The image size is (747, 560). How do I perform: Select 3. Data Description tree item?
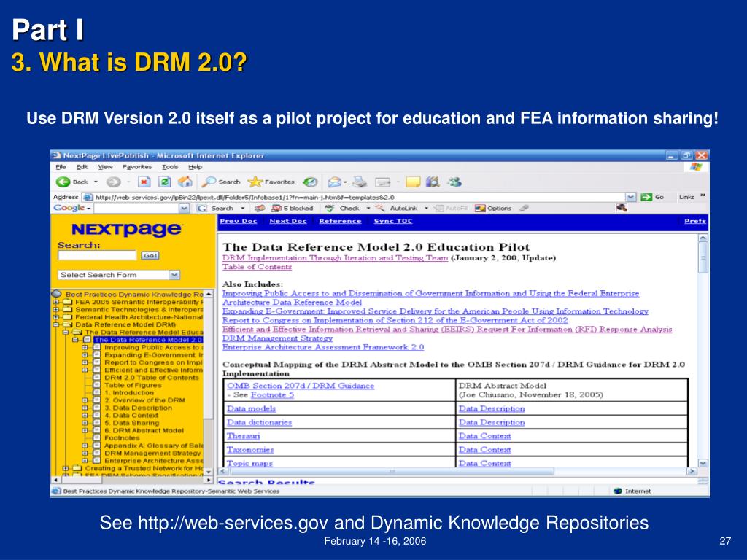[138, 408]
